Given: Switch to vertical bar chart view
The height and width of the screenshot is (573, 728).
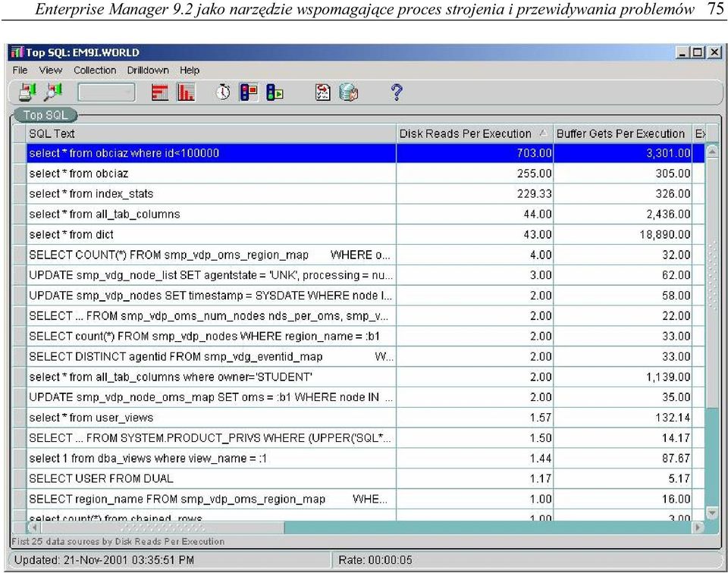Looking at the screenshot, I should (x=187, y=92).
